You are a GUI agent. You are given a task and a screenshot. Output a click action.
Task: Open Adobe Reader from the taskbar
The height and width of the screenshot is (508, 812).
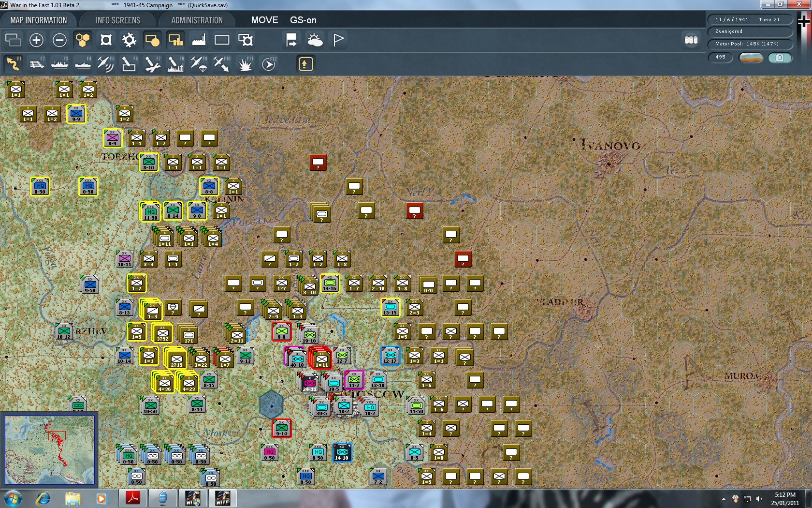[132, 498]
